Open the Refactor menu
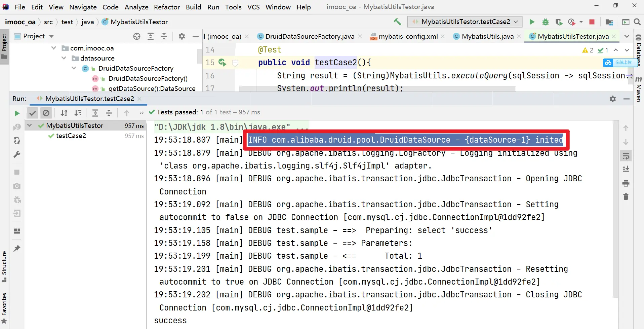The image size is (644, 329). pyautogui.click(x=167, y=7)
